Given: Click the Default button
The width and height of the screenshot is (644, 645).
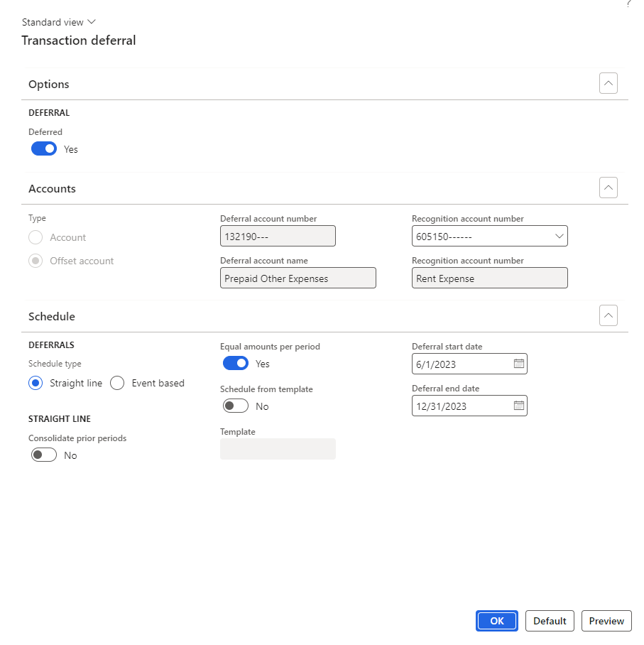Looking at the screenshot, I should (x=550, y=621).
